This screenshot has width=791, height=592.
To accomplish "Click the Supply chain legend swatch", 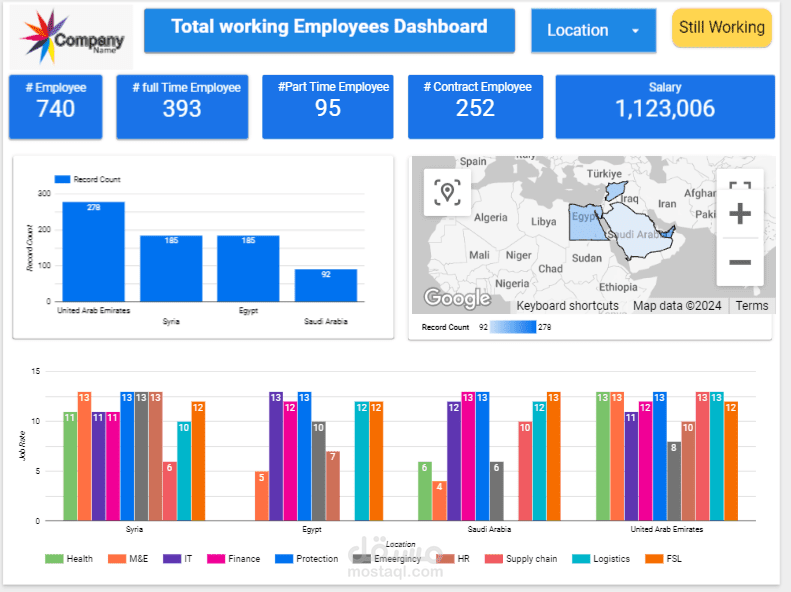I will pos(494,559).
